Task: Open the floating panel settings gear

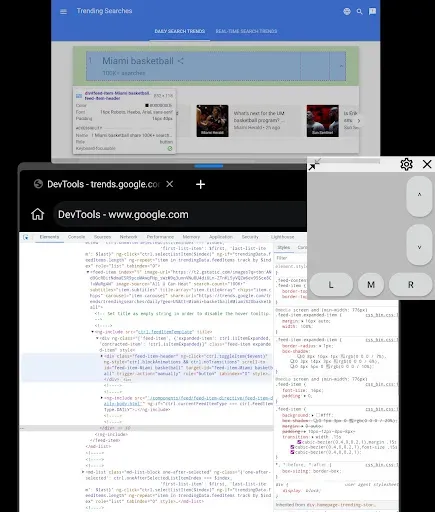Action: (406, 164)
